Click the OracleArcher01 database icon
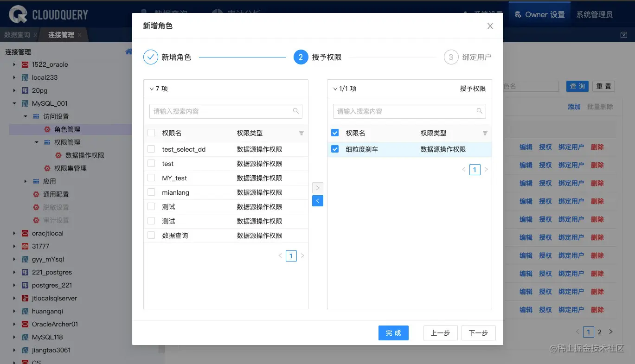635x364 pixels. click(x=25, y=324)
